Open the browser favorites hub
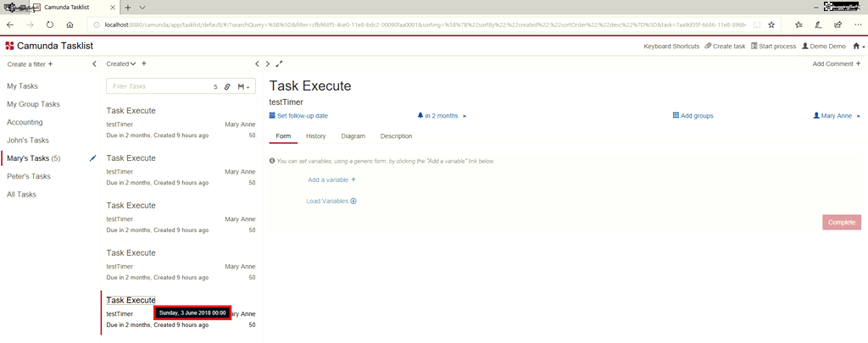 (x=798, y=25)
